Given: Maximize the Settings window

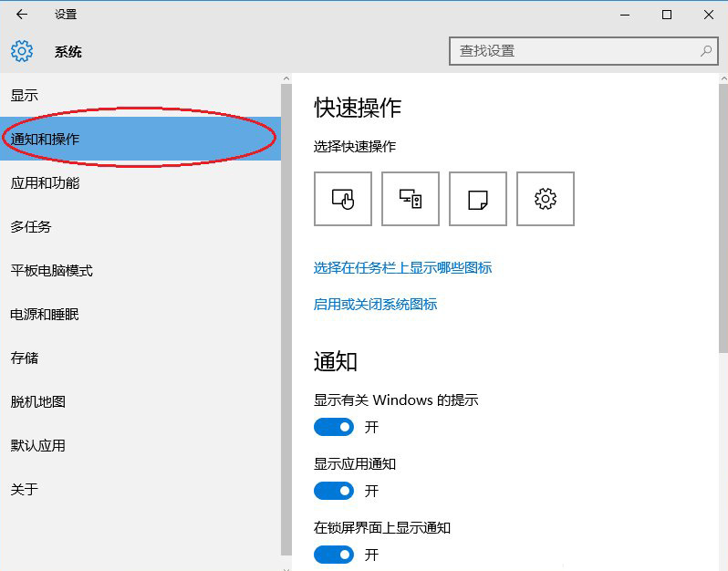Looking at the screenshot, I should (667, 15).
